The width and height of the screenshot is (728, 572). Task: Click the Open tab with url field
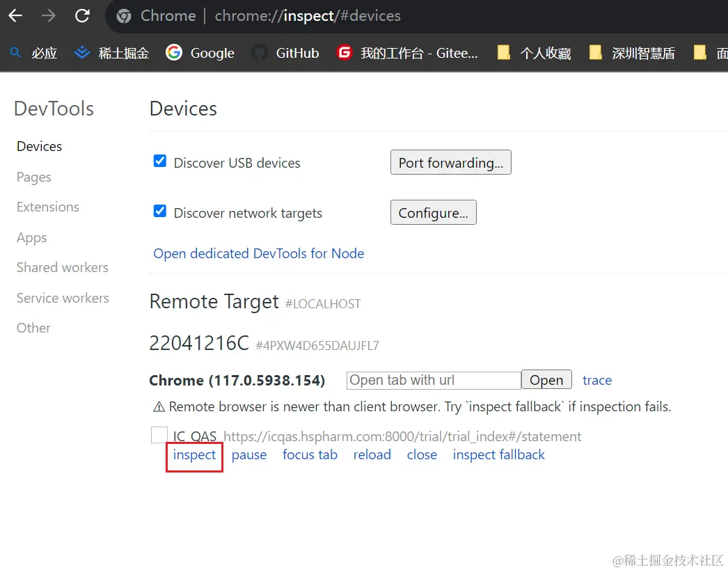[433, 380]
